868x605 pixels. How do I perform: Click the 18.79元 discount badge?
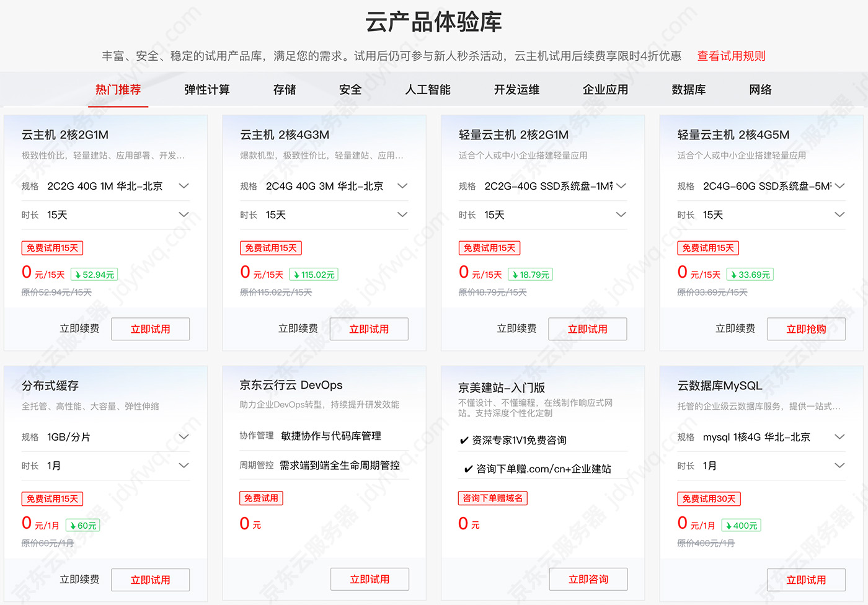[x=530, y=275]
